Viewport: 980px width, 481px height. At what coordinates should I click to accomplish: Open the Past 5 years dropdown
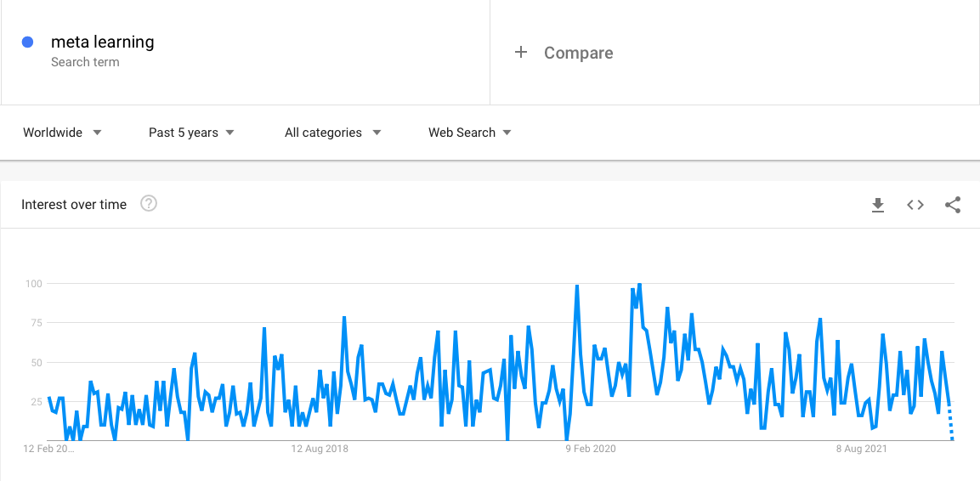[x=191, y=133]
